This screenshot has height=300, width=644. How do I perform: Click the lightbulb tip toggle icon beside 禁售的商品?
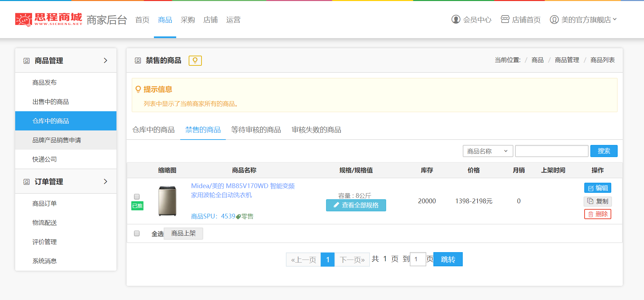tap(195, 61)
